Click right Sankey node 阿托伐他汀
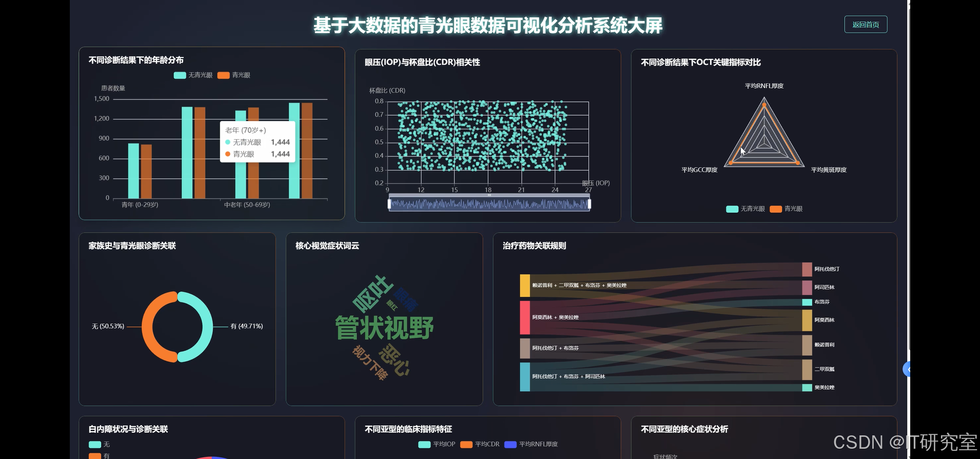The image size is (980, 459). click(x=807, y=269)
